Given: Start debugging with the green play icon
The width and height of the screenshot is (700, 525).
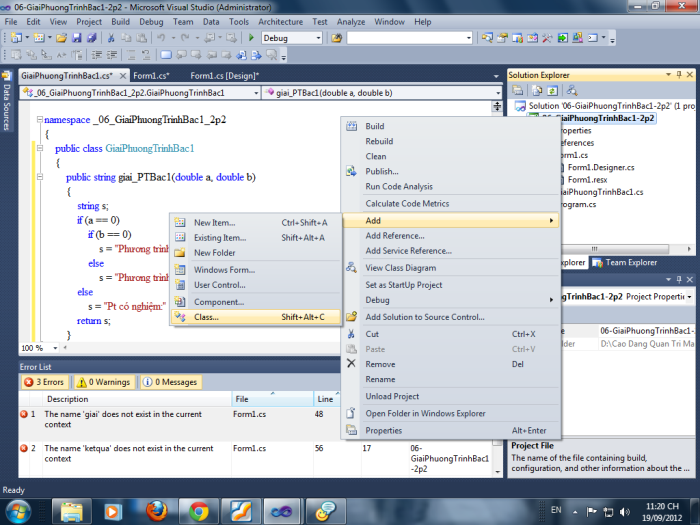Looking at the screenshot, I should tap(251, 38).
